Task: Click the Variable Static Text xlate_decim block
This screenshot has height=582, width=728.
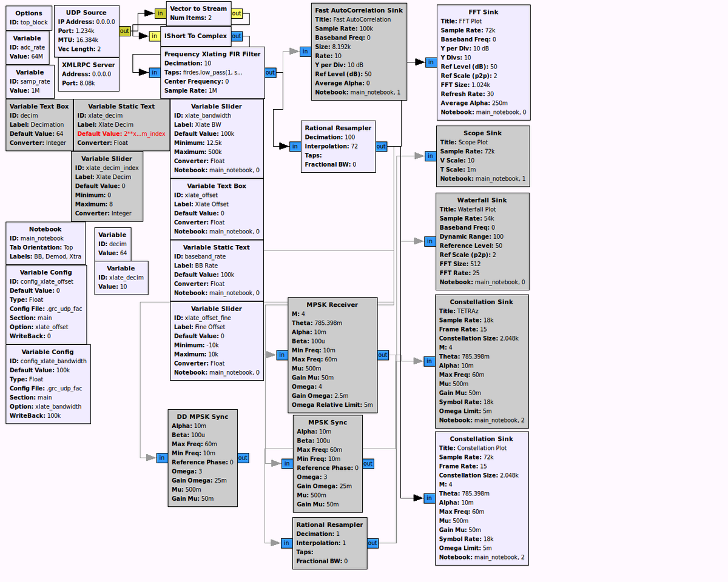Action: tap(121, 124)
